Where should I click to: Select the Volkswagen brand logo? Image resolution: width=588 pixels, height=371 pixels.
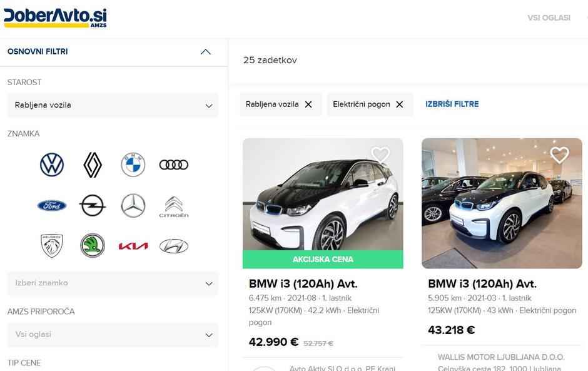point(52,165)
